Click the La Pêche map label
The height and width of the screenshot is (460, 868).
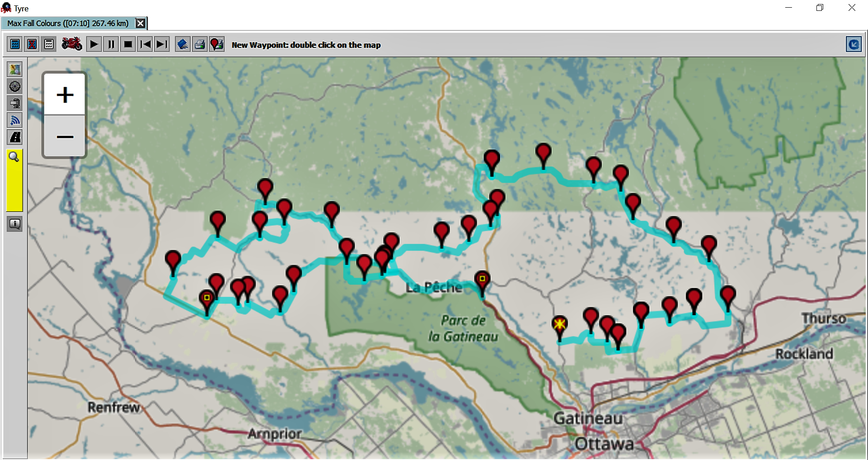tap(433, 287)
